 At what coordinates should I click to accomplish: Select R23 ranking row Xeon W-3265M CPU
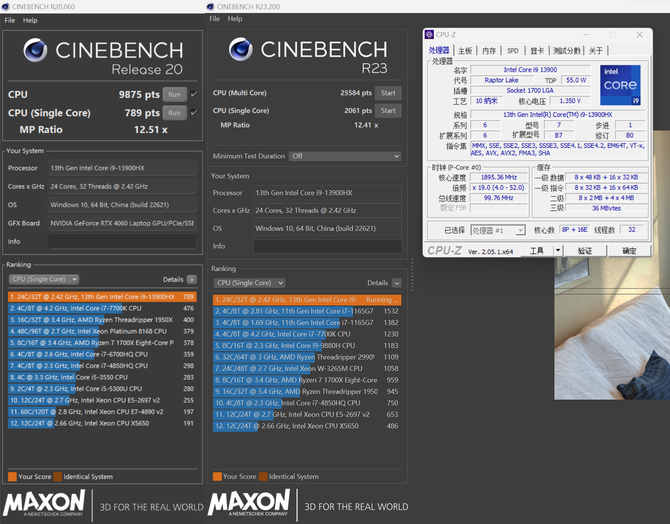tap(307, 368)
